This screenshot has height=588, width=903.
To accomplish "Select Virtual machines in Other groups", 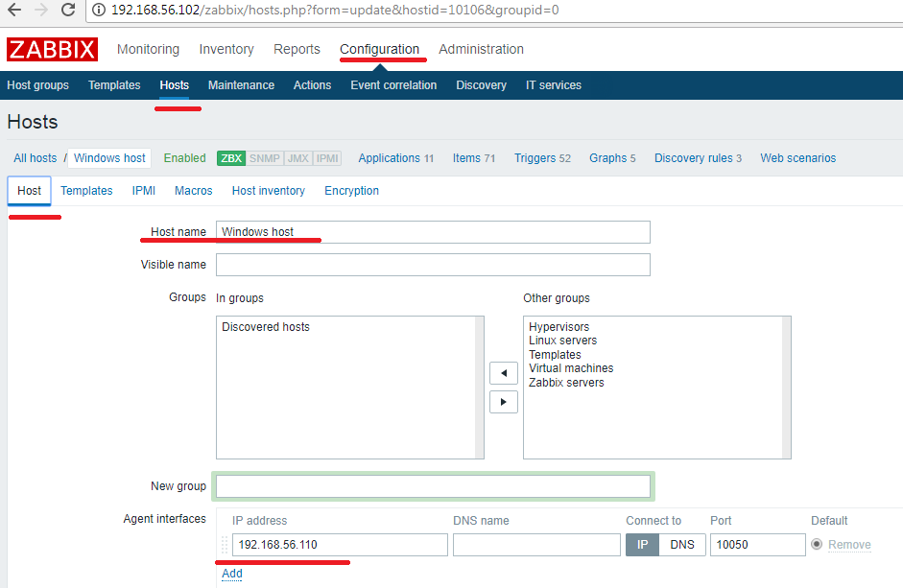I will pyautogui.click(x=571, y=368).
